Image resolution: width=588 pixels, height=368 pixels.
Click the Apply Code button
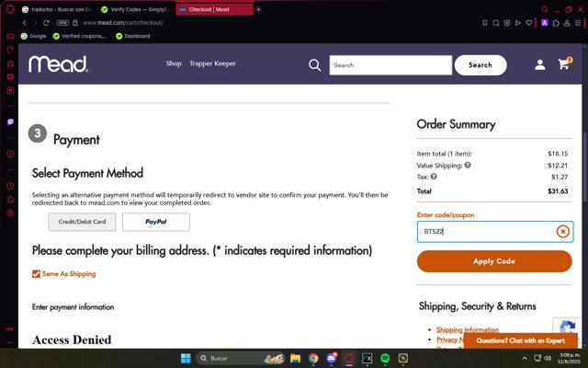494,261
